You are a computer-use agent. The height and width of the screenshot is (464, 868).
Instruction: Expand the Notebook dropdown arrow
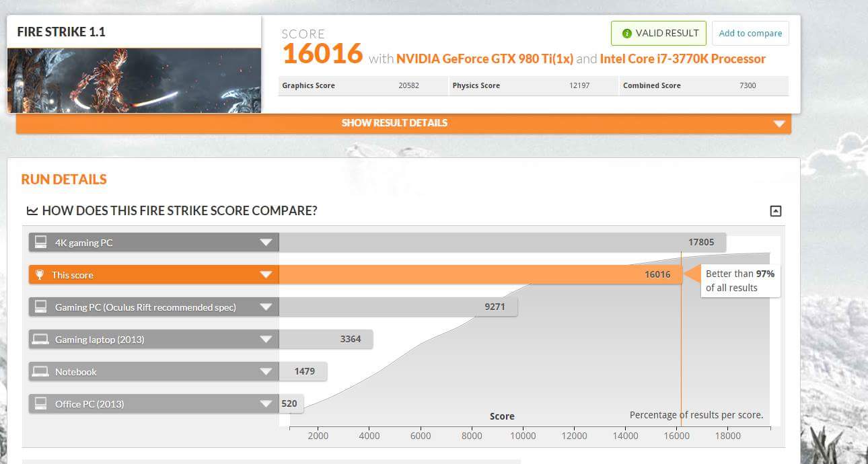click(x=266, y=372)
